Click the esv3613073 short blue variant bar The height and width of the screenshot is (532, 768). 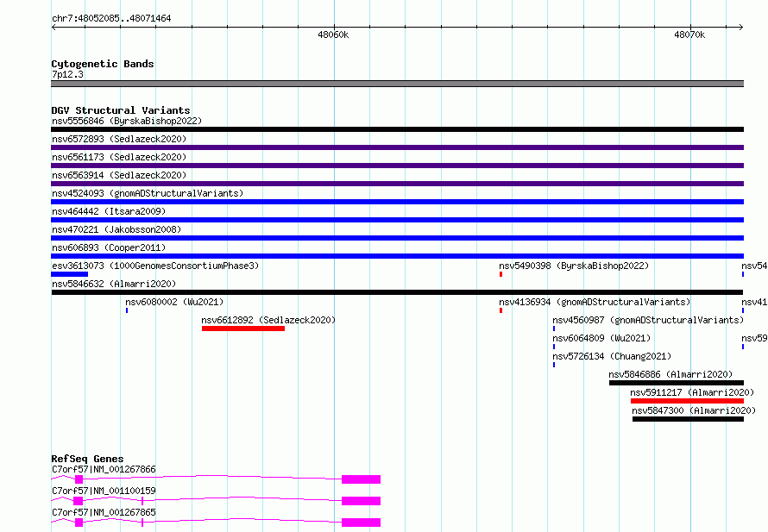point(70,274)
